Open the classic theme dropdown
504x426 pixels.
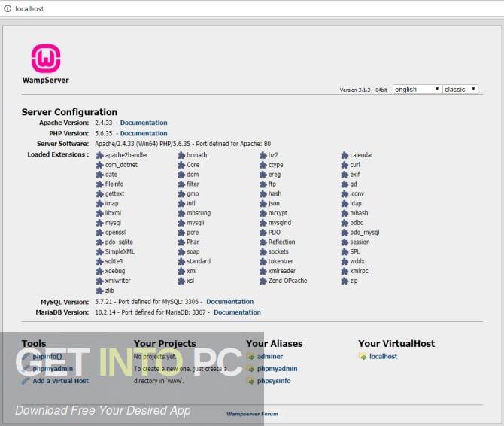(460, 89)
